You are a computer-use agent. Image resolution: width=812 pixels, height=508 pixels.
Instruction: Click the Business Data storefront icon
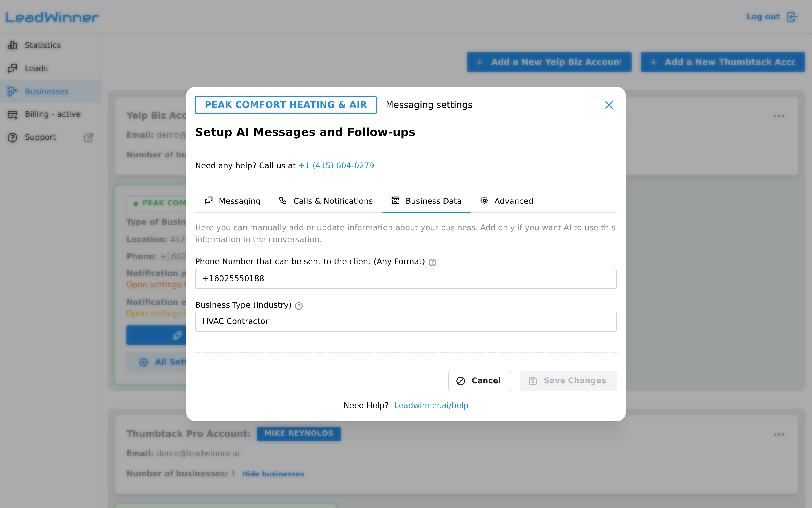(395, 201)
